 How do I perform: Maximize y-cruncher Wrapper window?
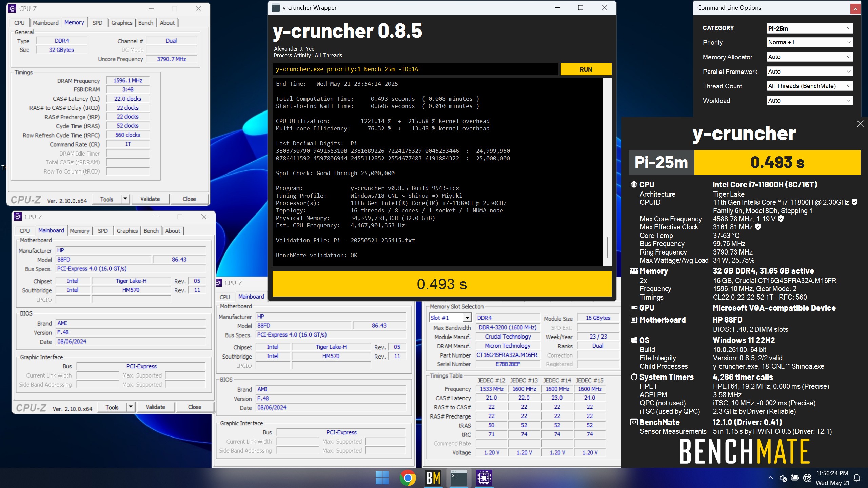(580, 8)
